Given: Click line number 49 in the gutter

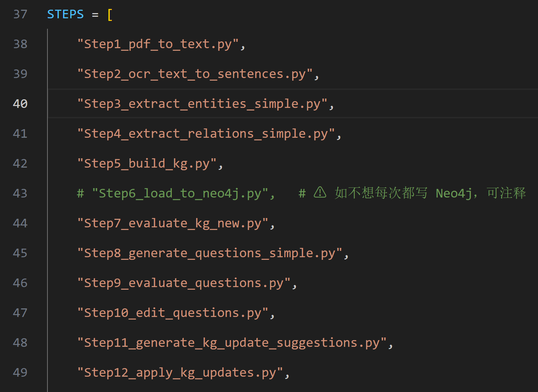Looking at the screenshot, I should (20, 373).
